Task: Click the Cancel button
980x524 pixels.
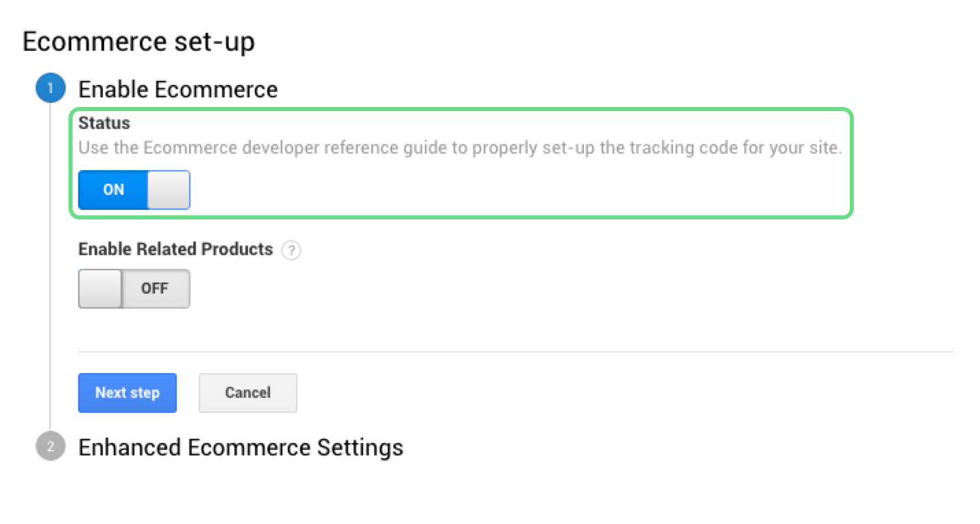Action: (x=248, y=393)
